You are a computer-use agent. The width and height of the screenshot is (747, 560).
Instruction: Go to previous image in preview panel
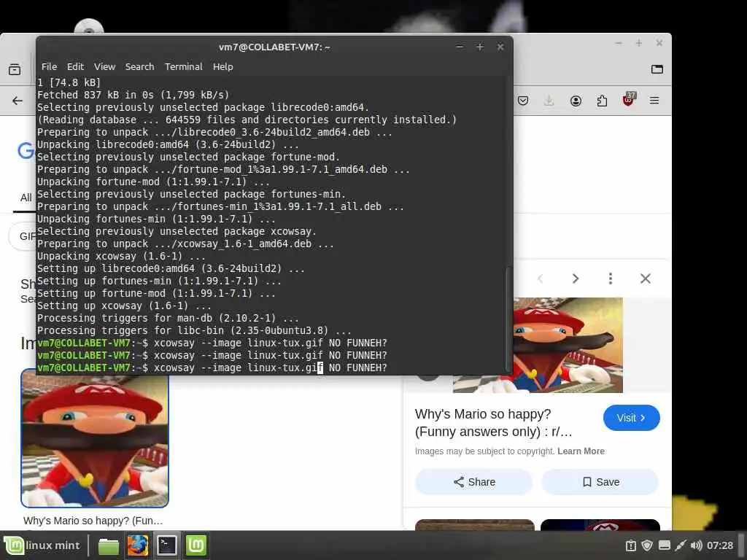click(x=541, y=279)
